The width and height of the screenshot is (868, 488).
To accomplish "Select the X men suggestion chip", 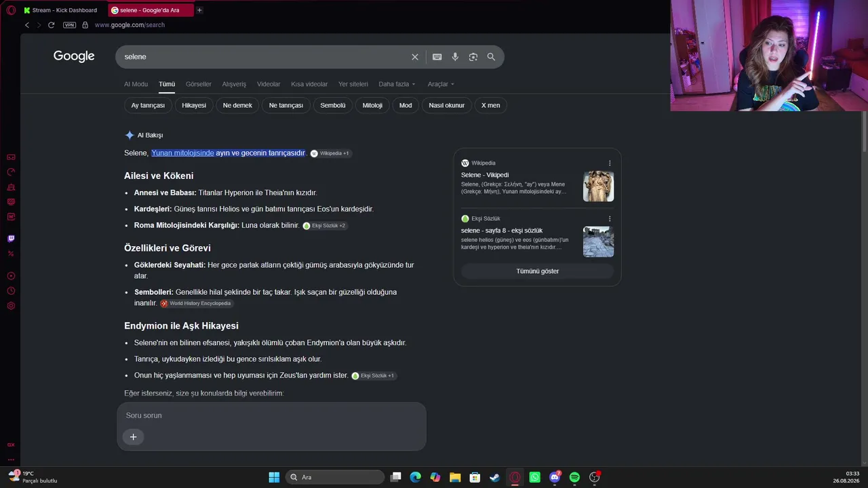I will coord(490,105).
